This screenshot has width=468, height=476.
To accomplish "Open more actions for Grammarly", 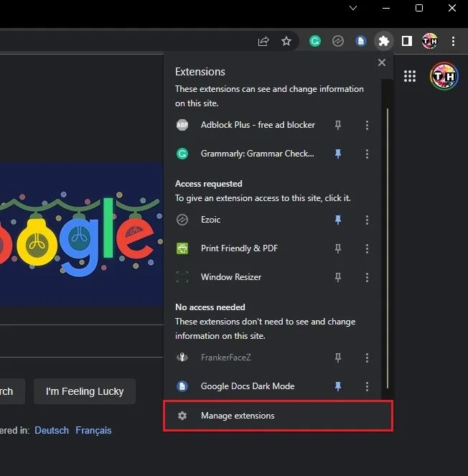I will click(x=367, y=154).
